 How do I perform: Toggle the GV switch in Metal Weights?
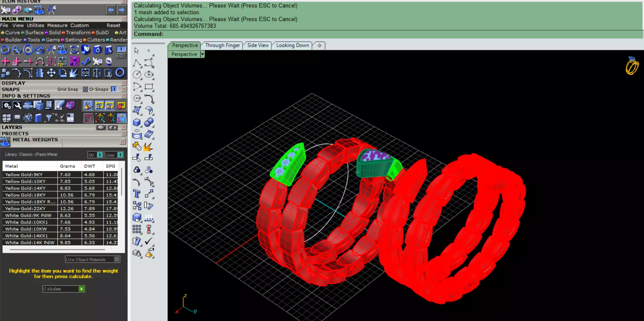(100, 155)
